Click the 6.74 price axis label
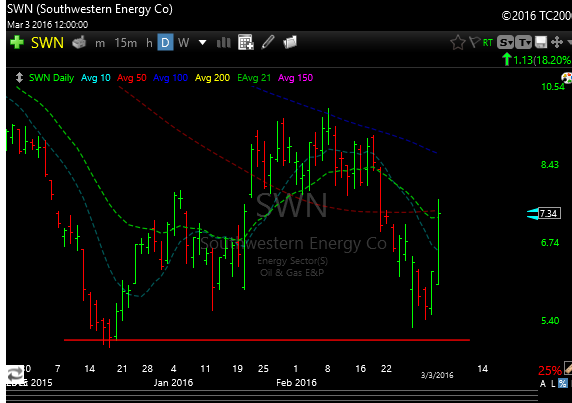 [550, 243]
